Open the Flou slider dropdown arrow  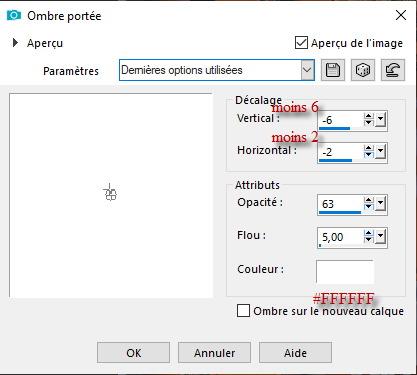point(380,237)
